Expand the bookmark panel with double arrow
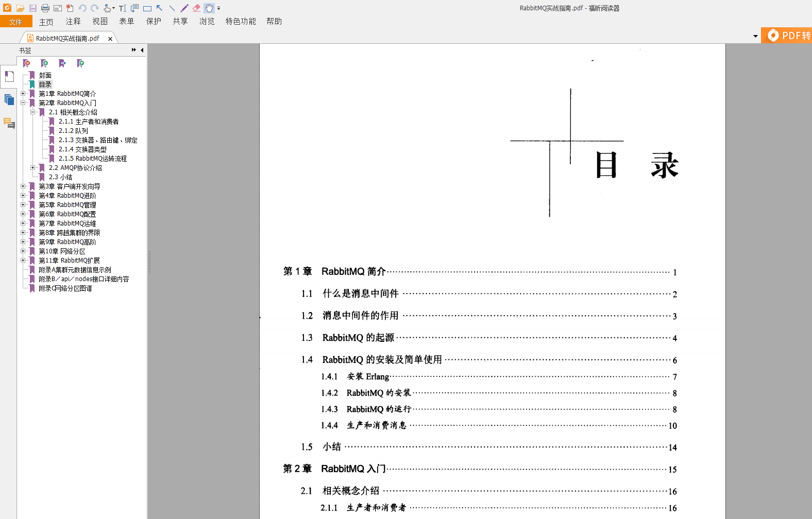 (134, 50)
